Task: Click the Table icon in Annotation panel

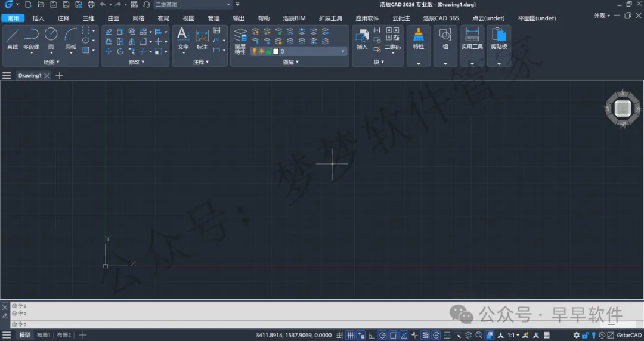Action: [217, 30]
